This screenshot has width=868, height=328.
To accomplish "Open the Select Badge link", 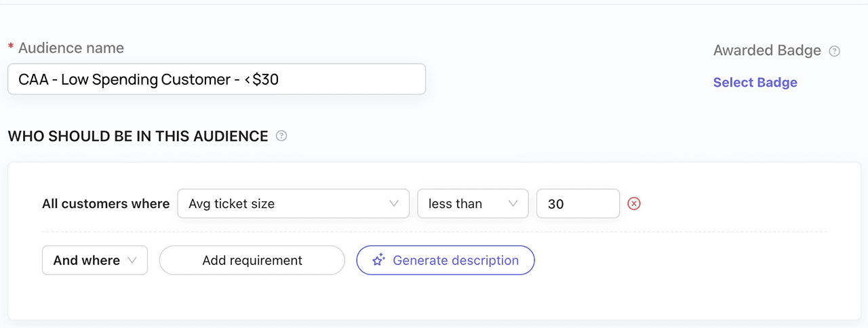I will click(x=755, y=83).
